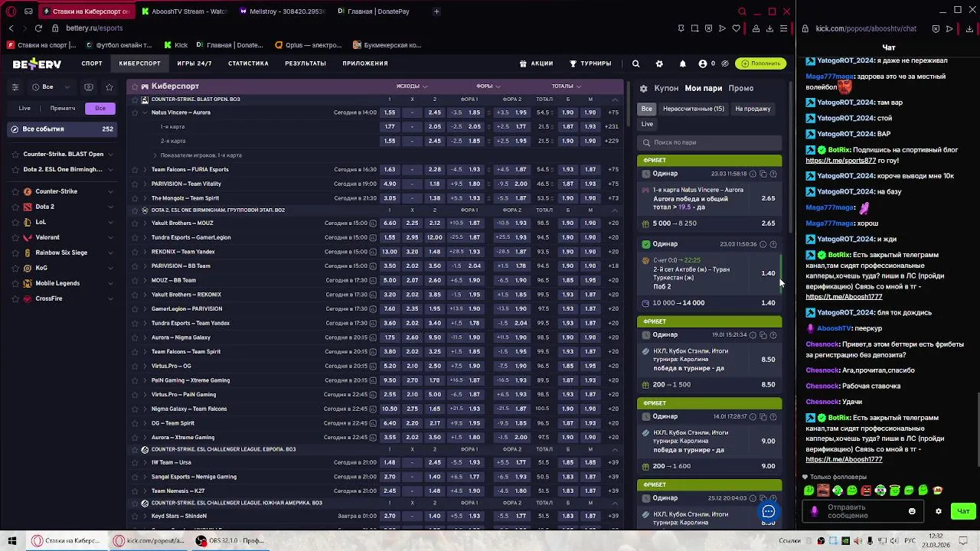Open the Windows Start button
Screen dimensions: 980x551
[x=12, y=540]
